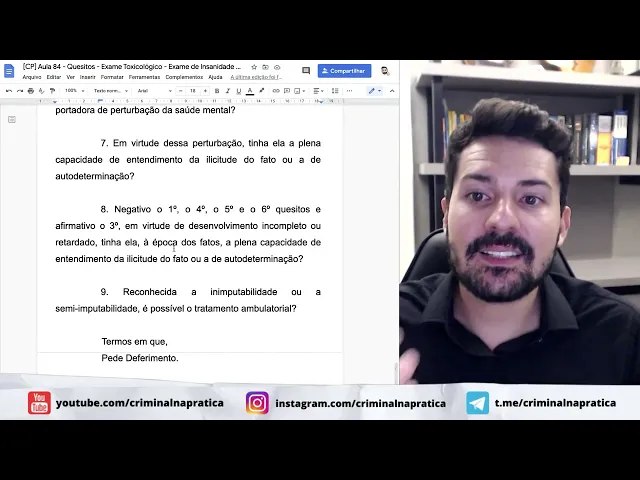Image resolution: width=640 pixels, height=480 pixels.
Task: Open Editar menu
Action: pyautogui.click(x=53, y=77)
